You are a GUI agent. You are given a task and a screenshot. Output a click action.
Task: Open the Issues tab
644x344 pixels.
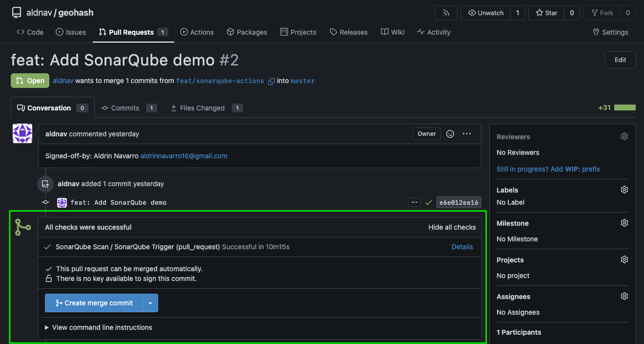point(71,32)
